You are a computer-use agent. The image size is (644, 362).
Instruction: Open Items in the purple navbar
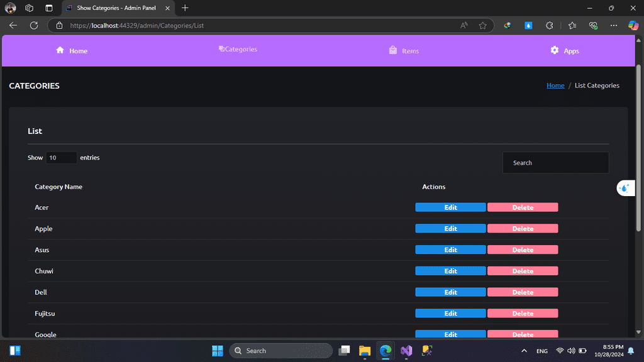tap(404, 50)
